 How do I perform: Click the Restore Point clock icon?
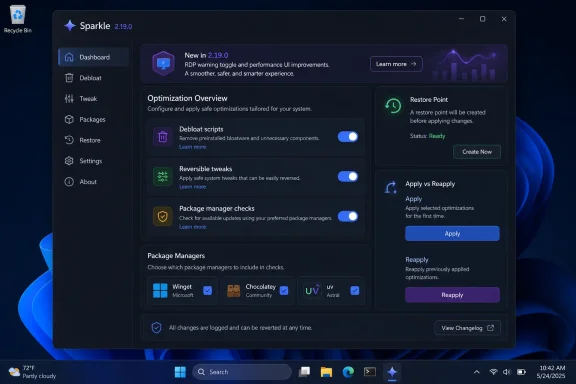(x=393, y=106)
